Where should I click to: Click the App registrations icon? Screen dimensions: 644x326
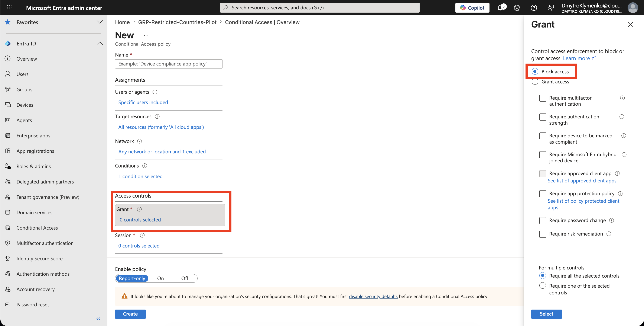[8, 151]
